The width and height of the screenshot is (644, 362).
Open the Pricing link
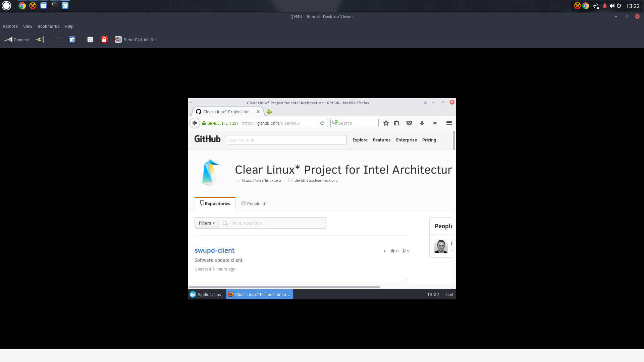click(429, 140)
